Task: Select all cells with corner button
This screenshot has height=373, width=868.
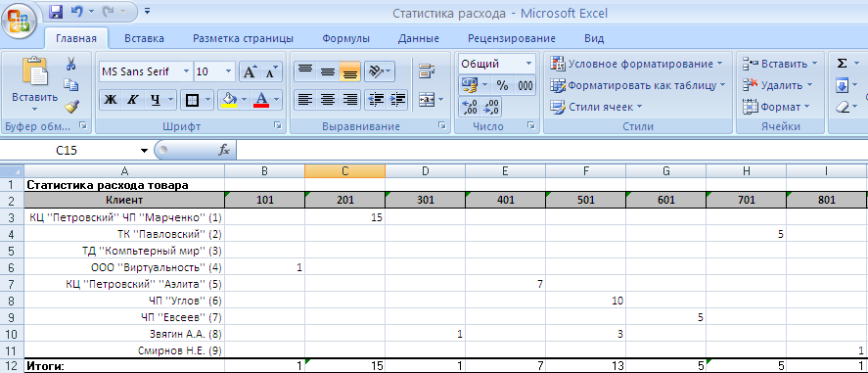Action: click(x=12, y=171)
